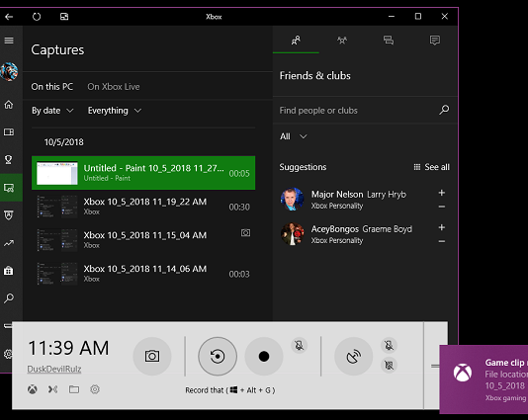528x420 pixels.
Task: Go to Home in the sidebar
Action: 9,105
